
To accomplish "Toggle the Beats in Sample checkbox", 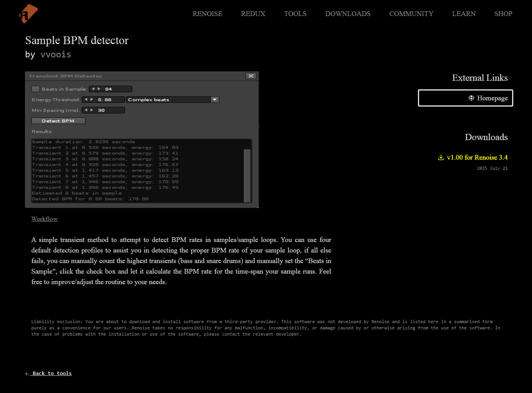I will click(36, 89).
